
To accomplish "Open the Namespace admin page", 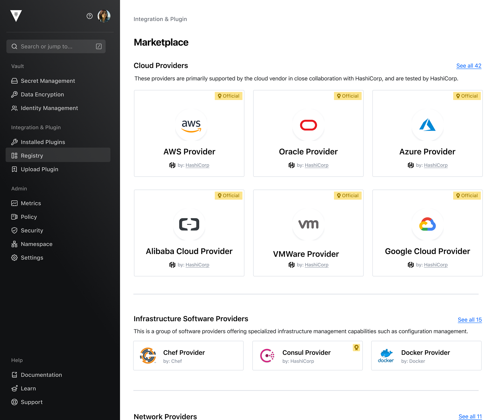I will pyautogui.click(x=36, y=244).
